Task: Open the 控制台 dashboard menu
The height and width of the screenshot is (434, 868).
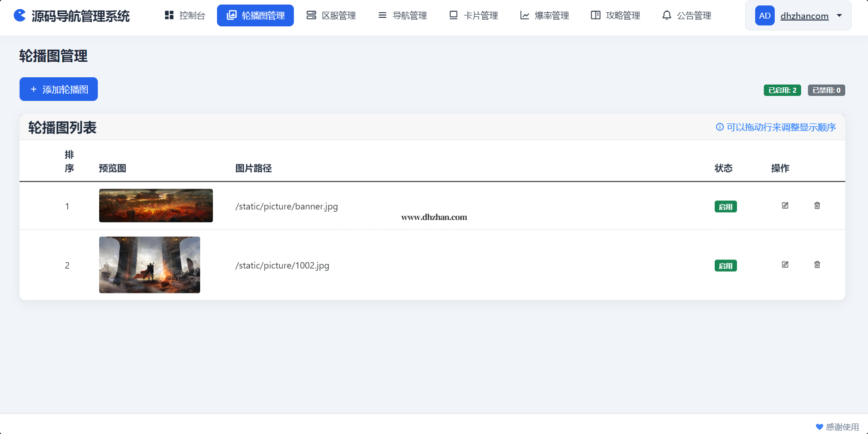Action: click(x=185, y=15)
